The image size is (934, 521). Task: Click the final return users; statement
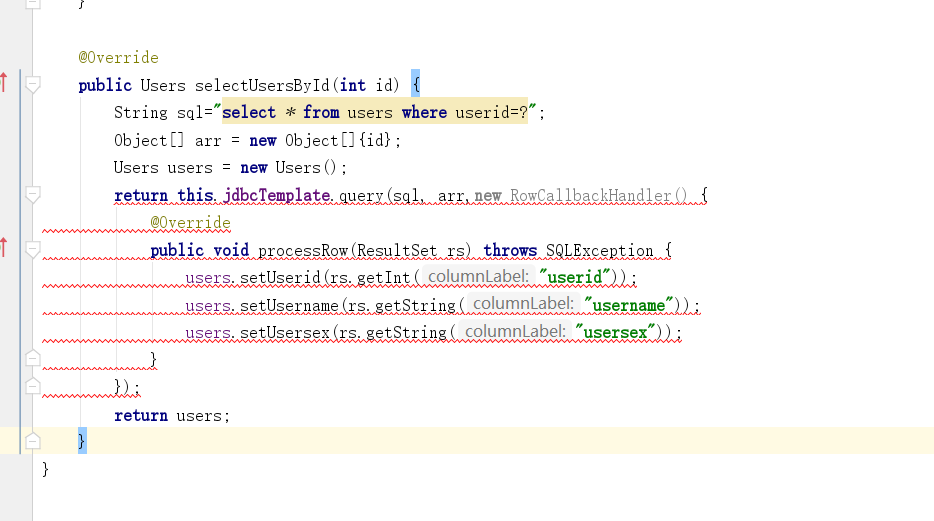[x=172, y=416]
